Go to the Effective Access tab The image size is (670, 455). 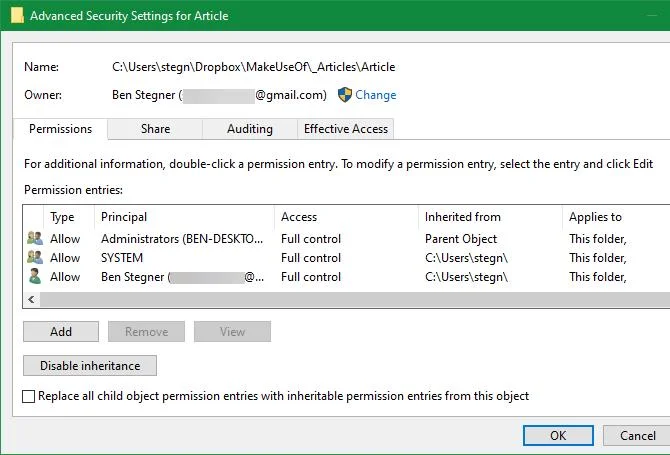346,129
